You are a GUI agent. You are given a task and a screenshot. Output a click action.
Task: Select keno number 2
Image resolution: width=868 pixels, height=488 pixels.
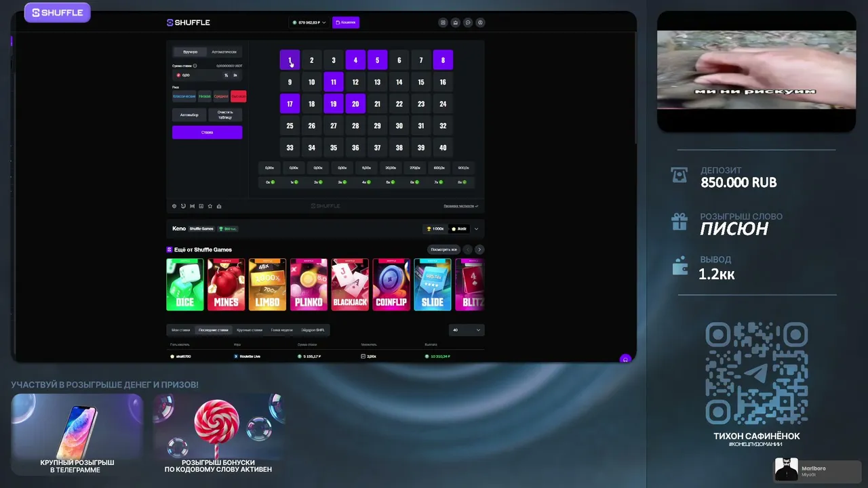[312, 60]
